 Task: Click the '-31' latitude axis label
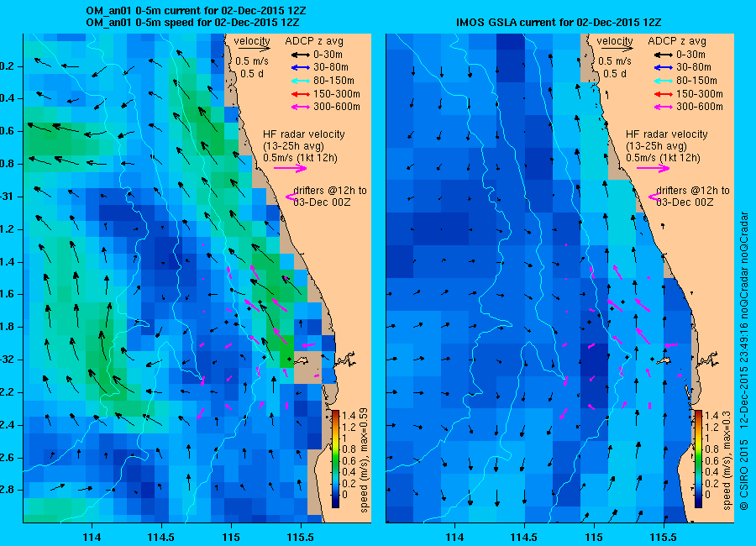7,197
